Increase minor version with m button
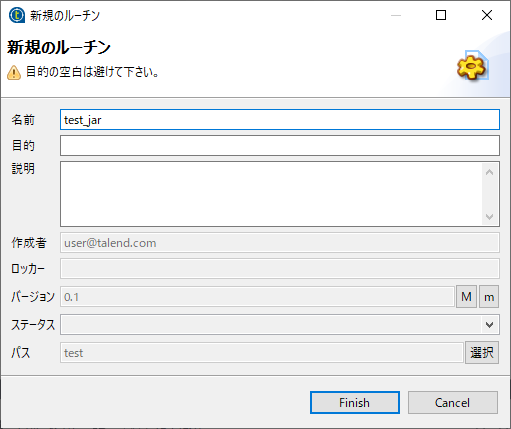Viewport: 511px width, 429px height. click(489, 296)
